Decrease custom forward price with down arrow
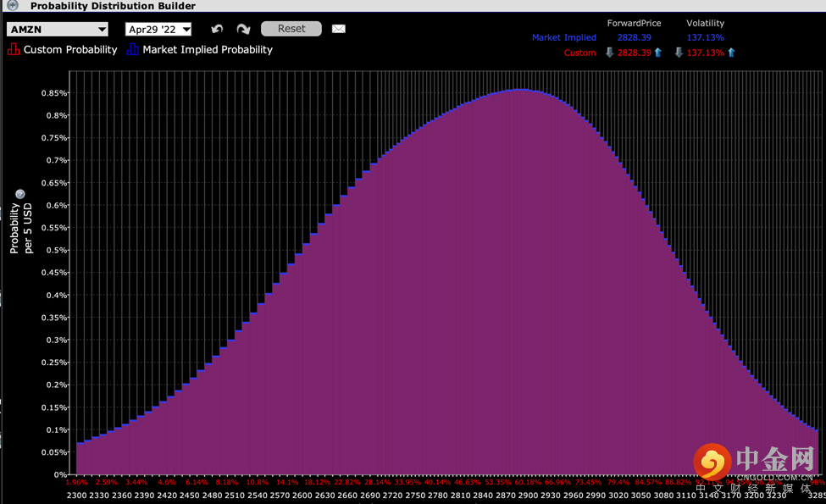Viewport: 826px width, 504px height. pos(609,53)
